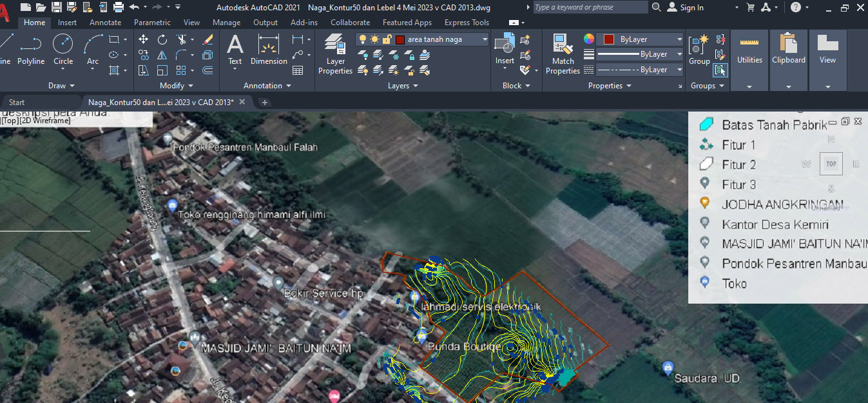The height and width of the screenshot is (403, 868).
Task: Click the Sign In button
Action: 686,8
